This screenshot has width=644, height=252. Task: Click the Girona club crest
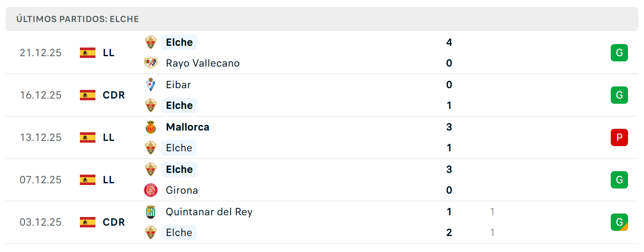[x=150, y=190]
